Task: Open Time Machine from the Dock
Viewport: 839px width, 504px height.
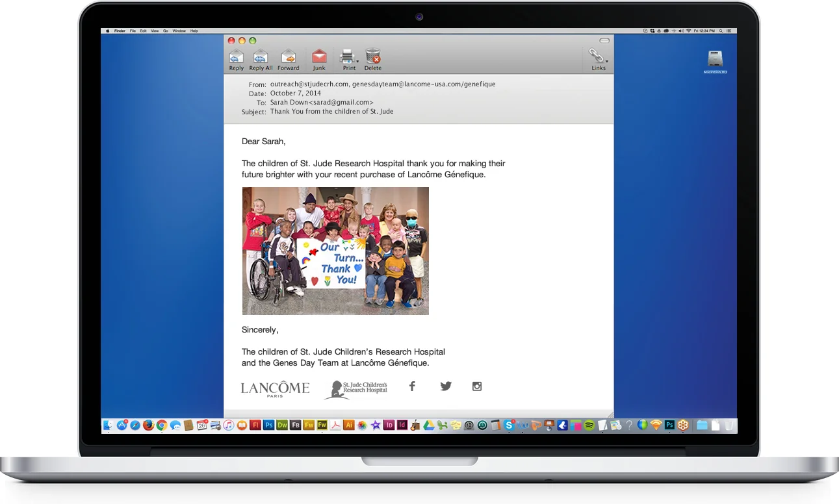Action: click(x=482, y=425)
